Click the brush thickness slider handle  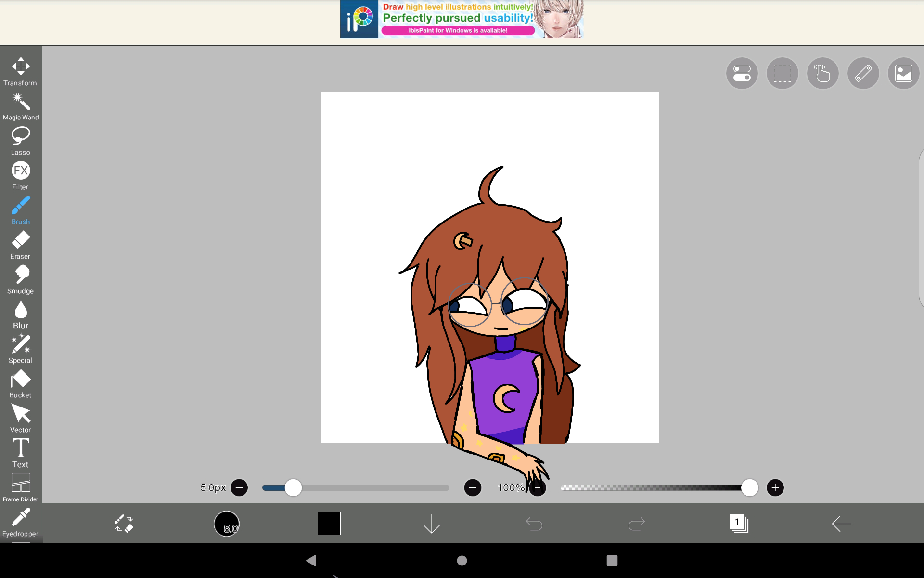click(x=293, y=488)
